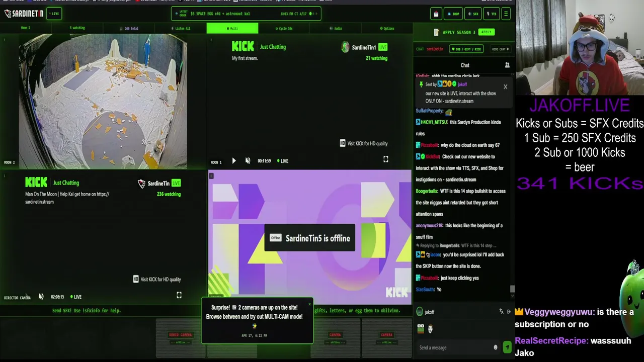Click Visit KICK for HD quality in Moon 1 player
This screenshot has width=644, height=362.
click(x=364, y=143)
